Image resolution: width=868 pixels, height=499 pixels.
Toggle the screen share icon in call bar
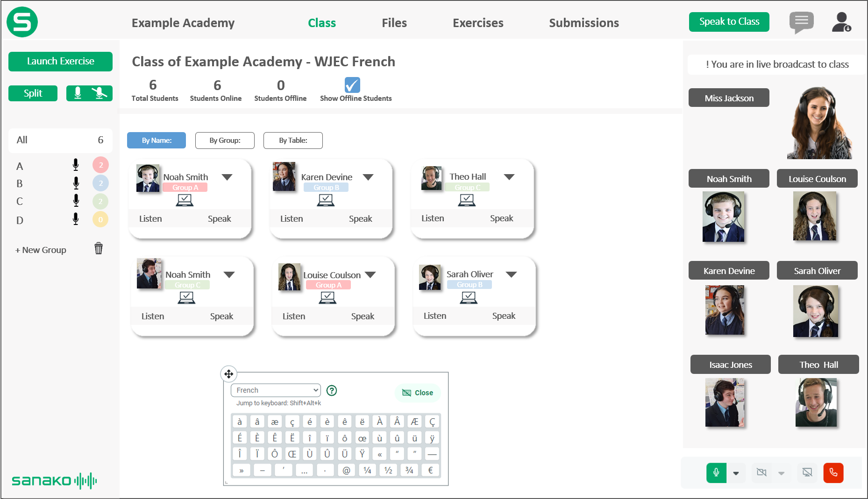807,473
